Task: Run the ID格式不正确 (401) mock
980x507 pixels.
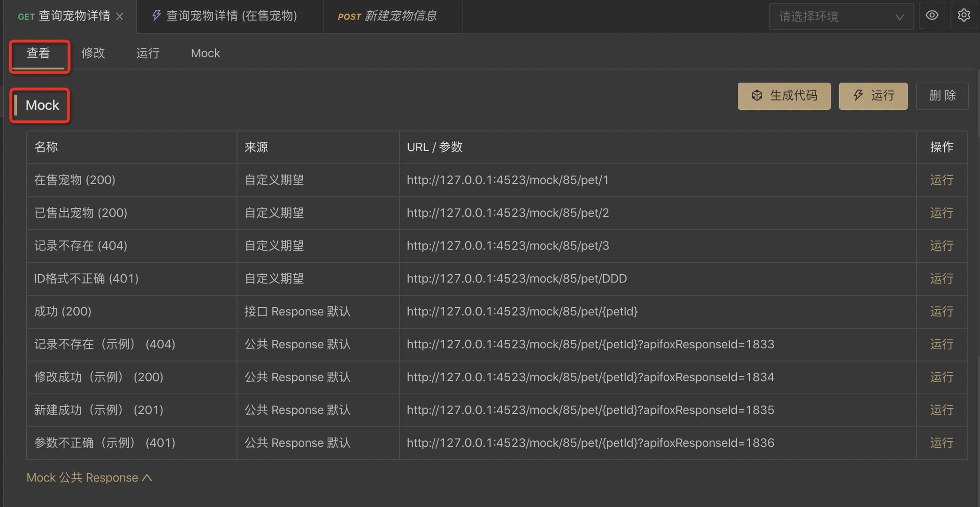Action: [x=942, y=278]
